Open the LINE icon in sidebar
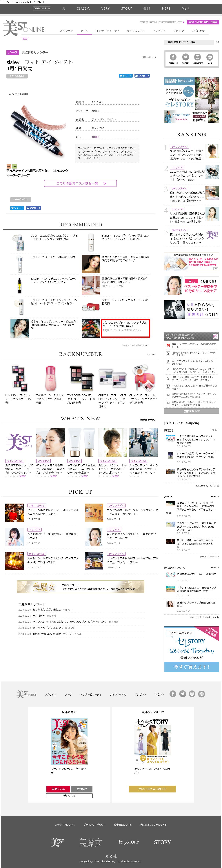The width and height of the screenshot is (222, 868). pyautogui.click(x=210, y=57)
